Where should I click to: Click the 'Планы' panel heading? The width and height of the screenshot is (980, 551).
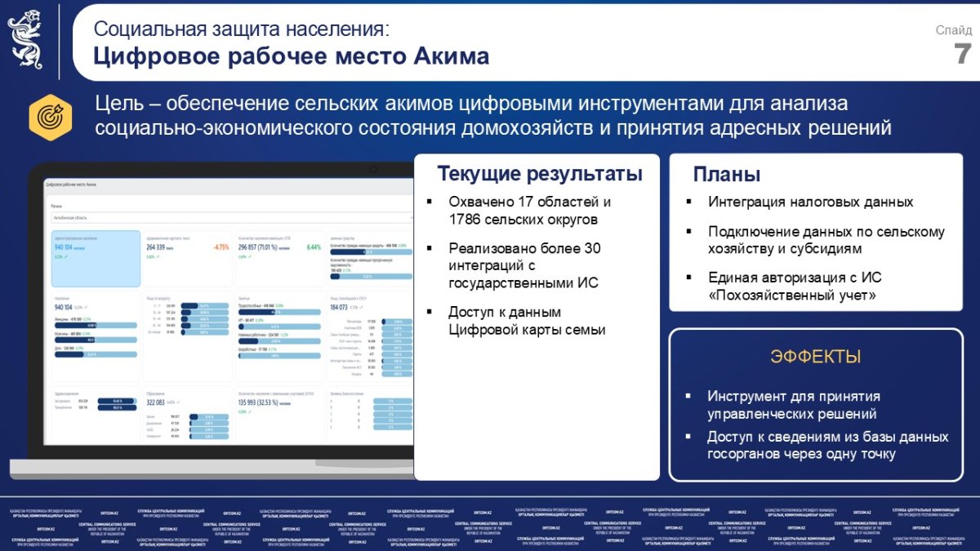coord(727,174)
